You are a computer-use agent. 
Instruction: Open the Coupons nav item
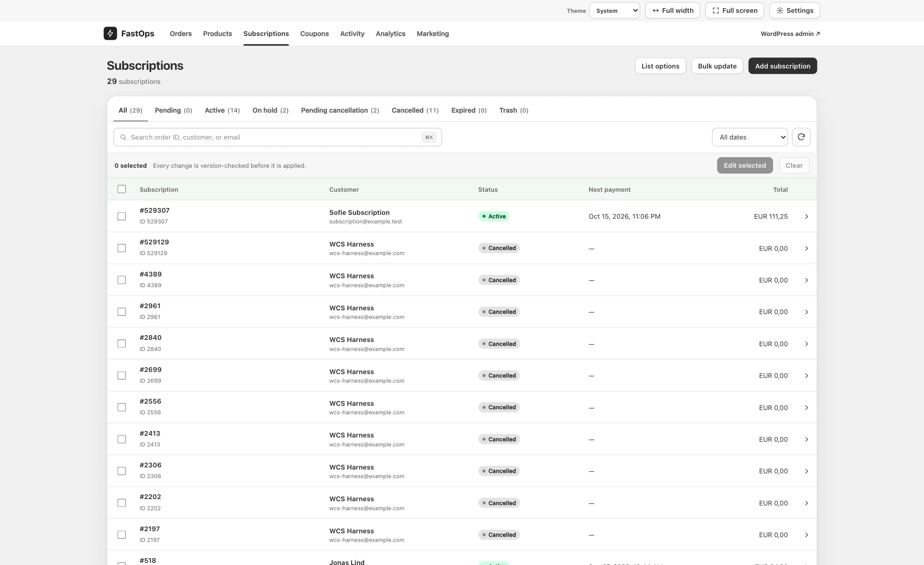pyautogui.click(x=314, y=33)
